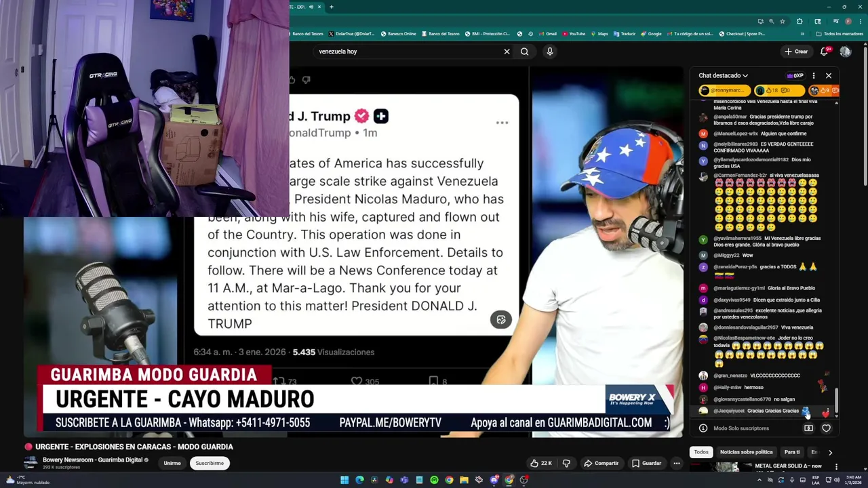Open the Google bookmark
The height and width of the screenshot is (488, 868).
click(651, 34)
